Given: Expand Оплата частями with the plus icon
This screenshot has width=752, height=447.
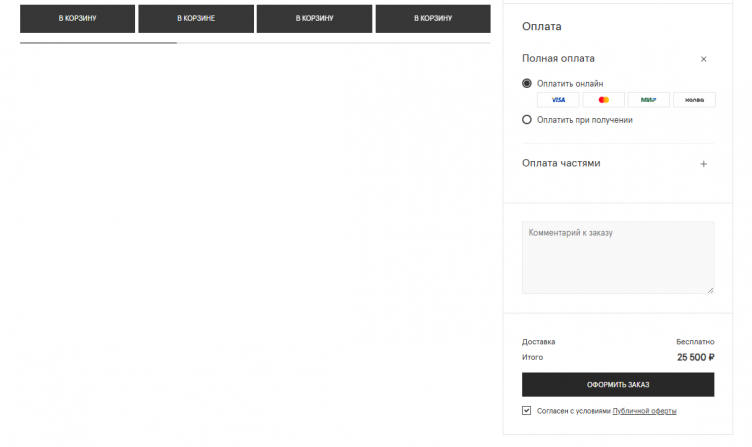Looking at the screenshot, I should click(703, 164).
